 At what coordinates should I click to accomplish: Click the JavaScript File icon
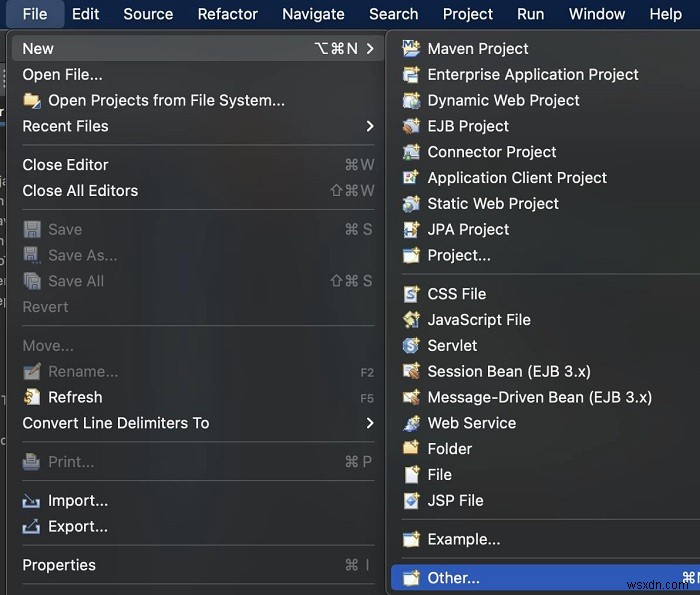[411, 320]
